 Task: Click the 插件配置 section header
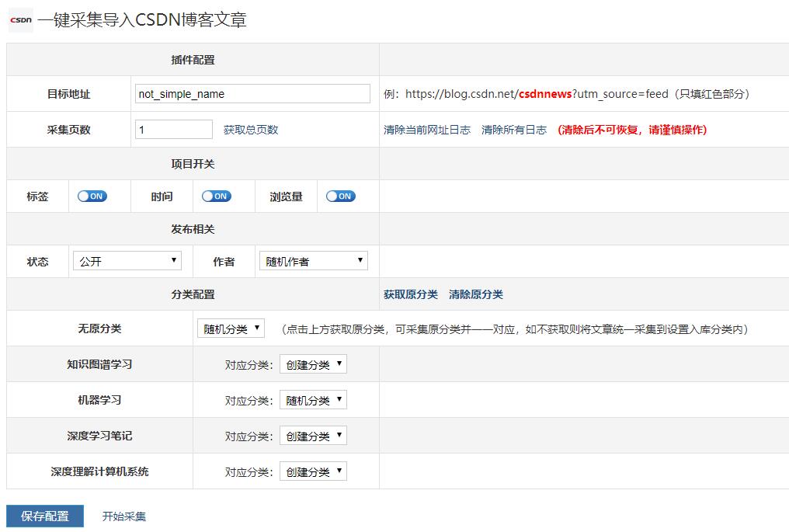click(x=193, y=60)
